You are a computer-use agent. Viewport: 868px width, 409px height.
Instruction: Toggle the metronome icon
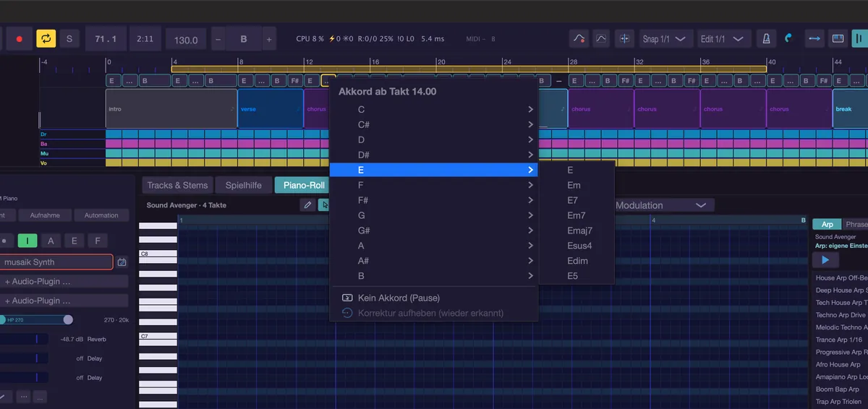[x=766, y=38]
